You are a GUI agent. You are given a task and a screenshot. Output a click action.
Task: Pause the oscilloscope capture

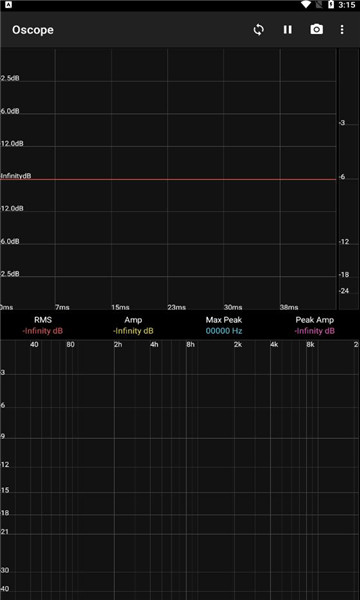point(288,30)
